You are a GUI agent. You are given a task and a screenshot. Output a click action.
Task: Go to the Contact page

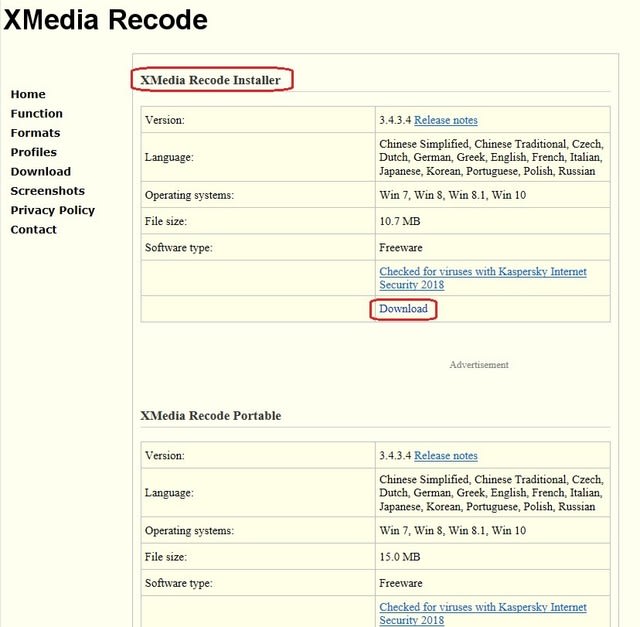point(33,230)
